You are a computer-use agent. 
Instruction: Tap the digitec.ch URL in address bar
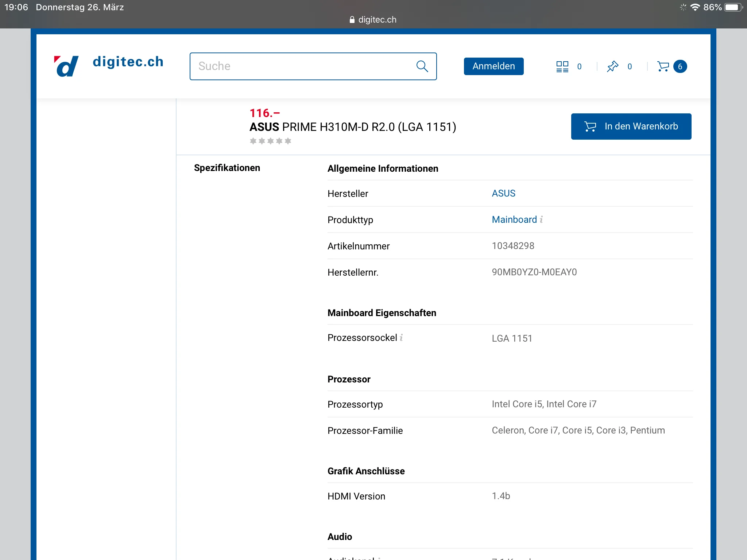[x=377, y=20]
